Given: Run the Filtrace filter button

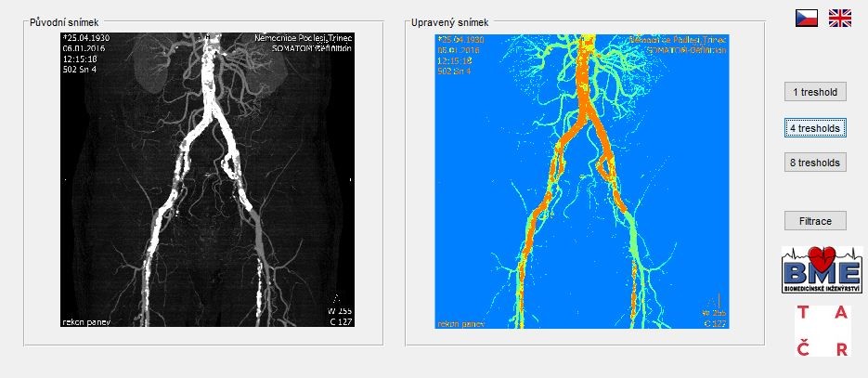Looking at the screenshot, I should pyautogui.click(x=815, y=221).
